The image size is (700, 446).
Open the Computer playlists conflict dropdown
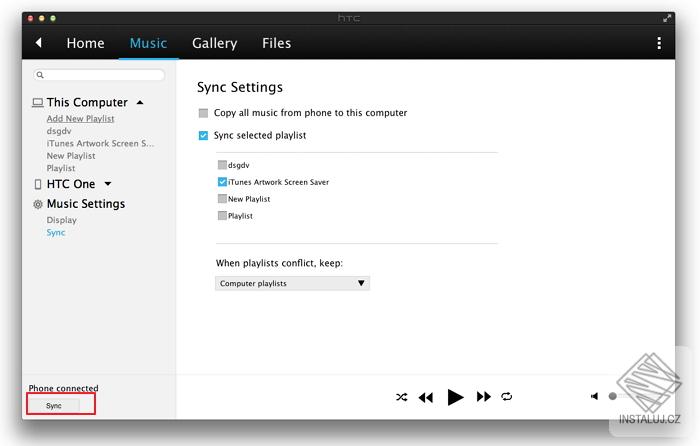(x=292, y=283)
